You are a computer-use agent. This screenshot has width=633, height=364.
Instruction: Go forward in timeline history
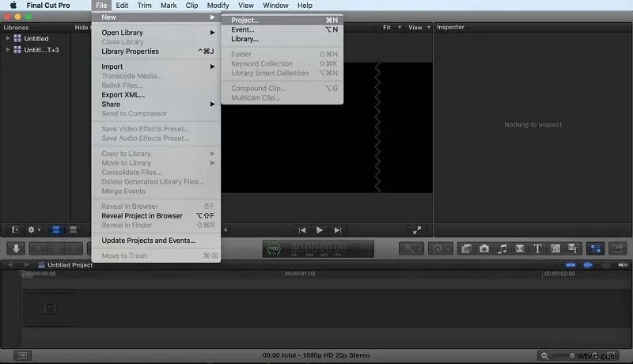point(26,265)
